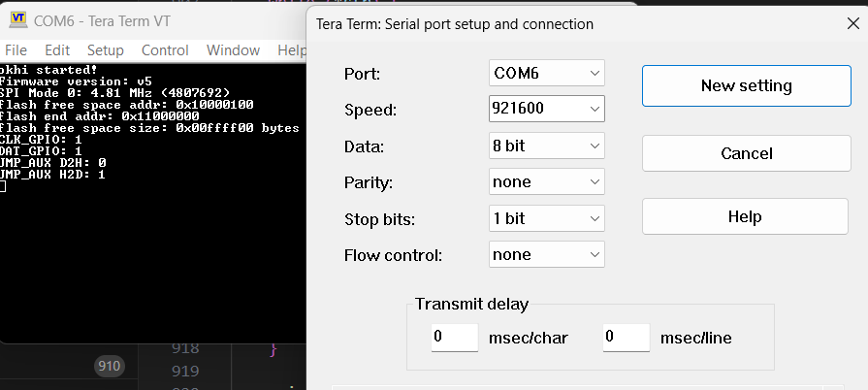Click the Tera Term VT title bar icon
The image size is (868, 390).
click(18, 20)
